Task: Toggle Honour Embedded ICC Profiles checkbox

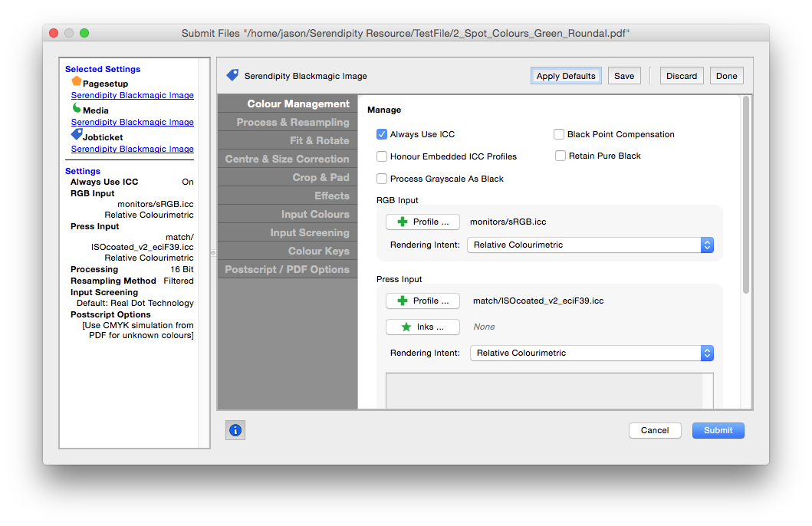Action: (x=382, y=156)
